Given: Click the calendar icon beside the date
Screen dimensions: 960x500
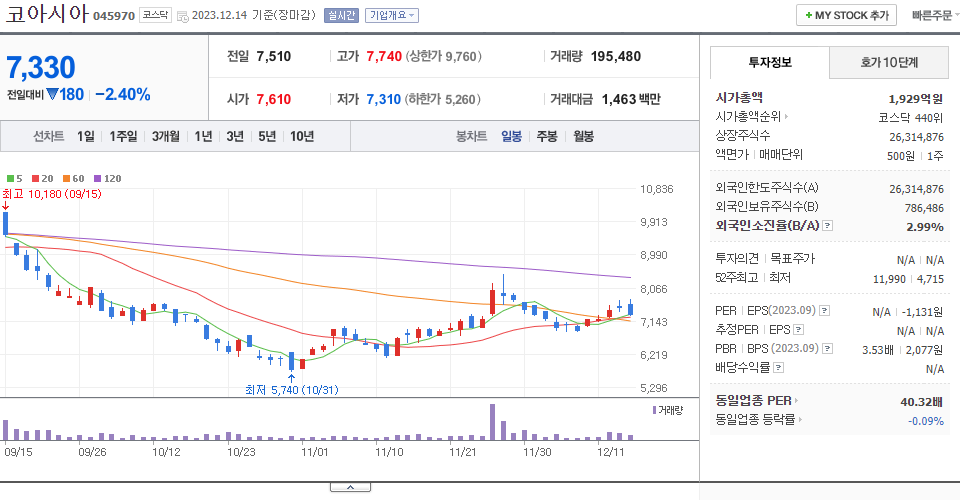Looking at the screenshot, I should pyautogui.click(x=182, y=17).
